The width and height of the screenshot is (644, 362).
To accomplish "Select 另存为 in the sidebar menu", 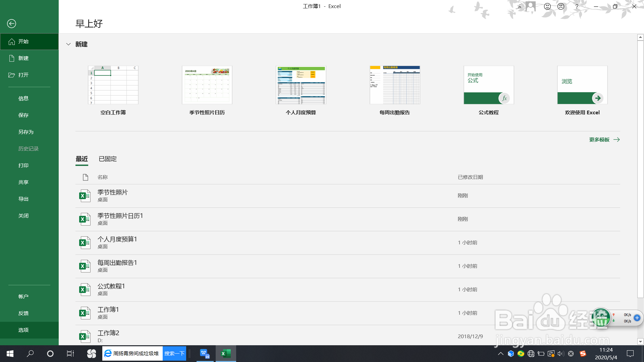I will 26,132.
